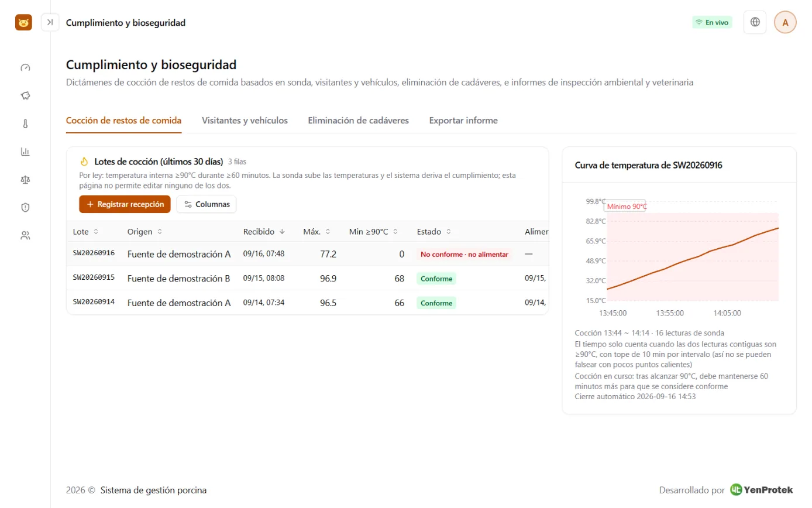Open the thermometer icon in sidebar
The height and width of the screenshot is (508, 812).
pos(25,123)
